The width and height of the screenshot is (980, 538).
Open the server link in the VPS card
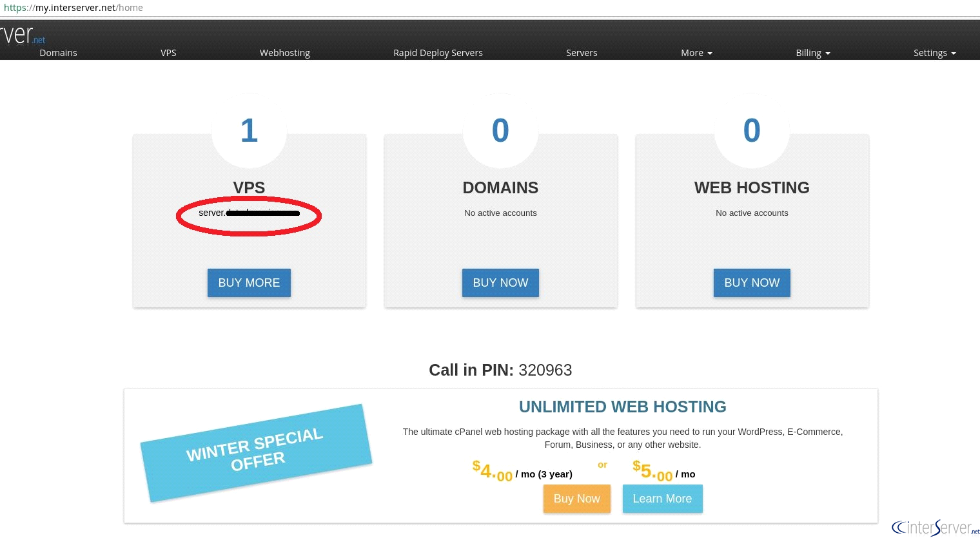[249, 213]
